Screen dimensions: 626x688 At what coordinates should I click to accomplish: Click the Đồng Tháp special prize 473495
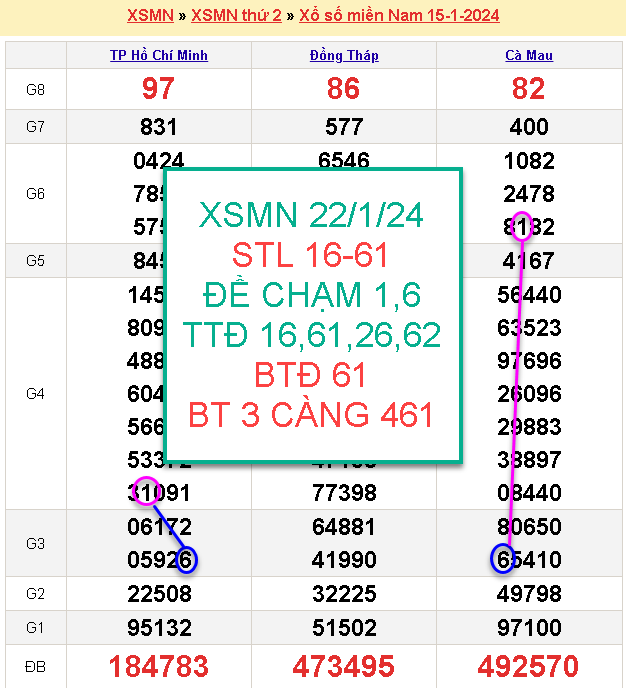tap(344, 666)
